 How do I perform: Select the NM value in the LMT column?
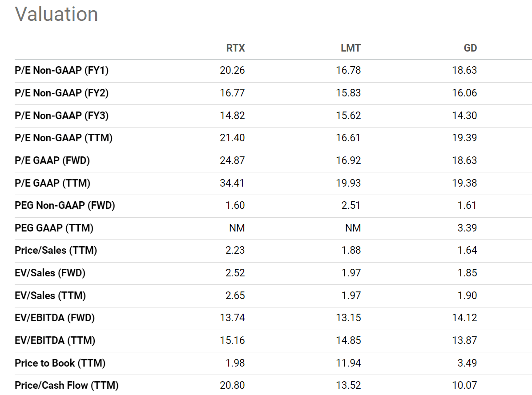pyautogui.click(x=353, y=228)
